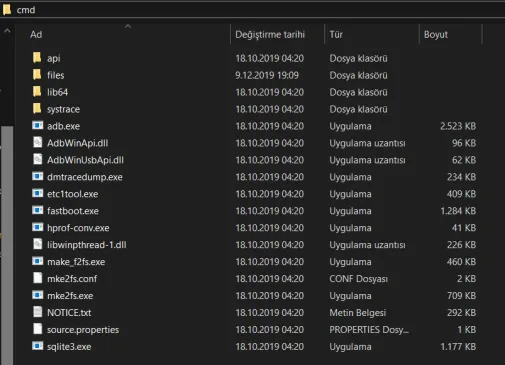The height and width of the screenshot is (365, 505).
Task: Collapse the navigation pane up chevron
Action: 7,31
